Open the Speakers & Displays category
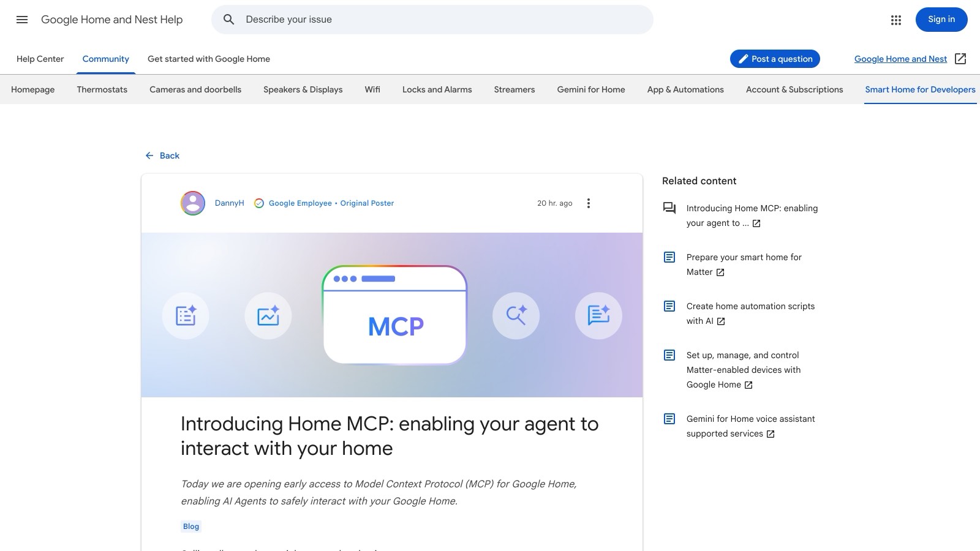 tap(303, 89)
